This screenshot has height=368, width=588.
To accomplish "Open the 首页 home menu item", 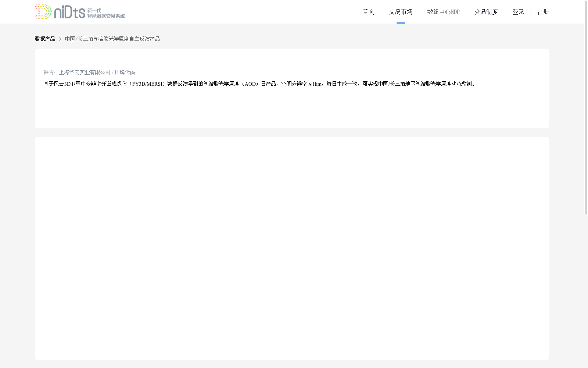I will tap(368, 12).
